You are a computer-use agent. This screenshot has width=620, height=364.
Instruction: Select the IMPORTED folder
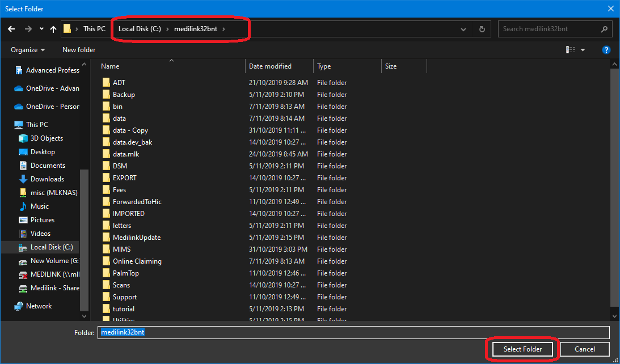coord(129,213)
